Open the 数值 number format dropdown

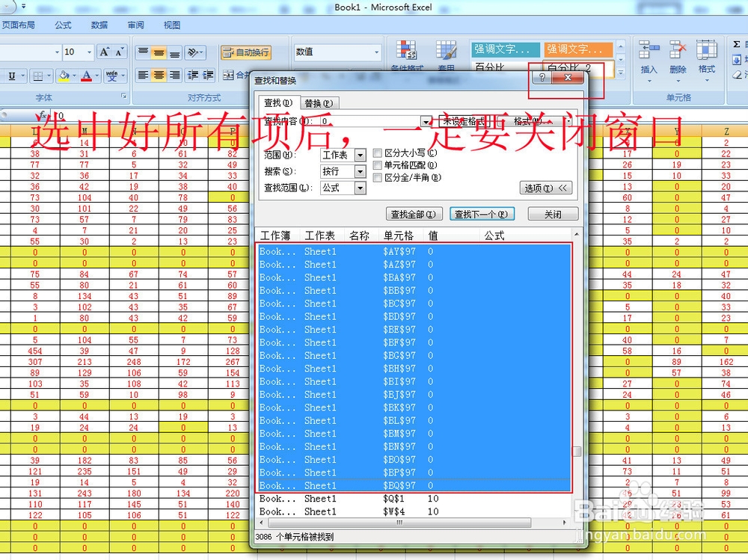click(376, 52)
